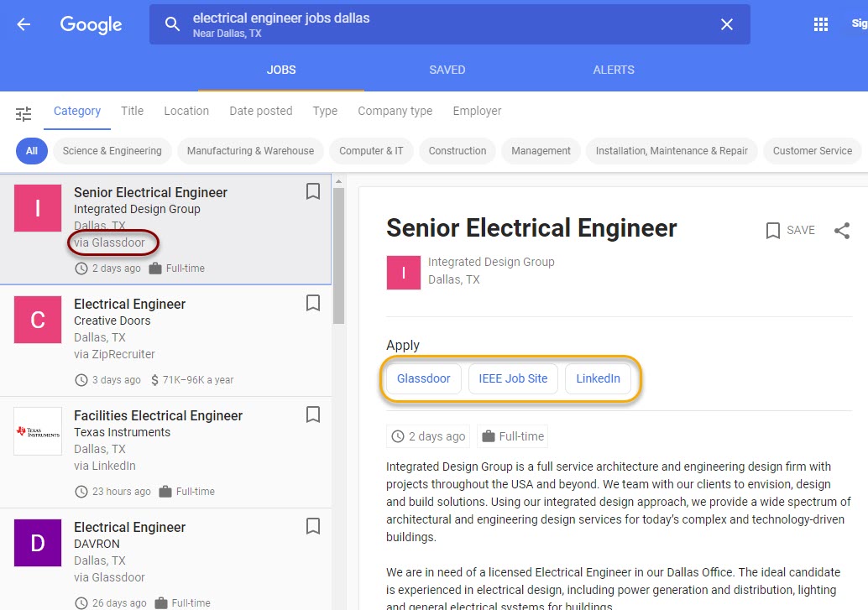This screenshot has width=868, height=610.
Task: Open the Google apps grid
Action: pyautogui.click(x=821, y=24)
